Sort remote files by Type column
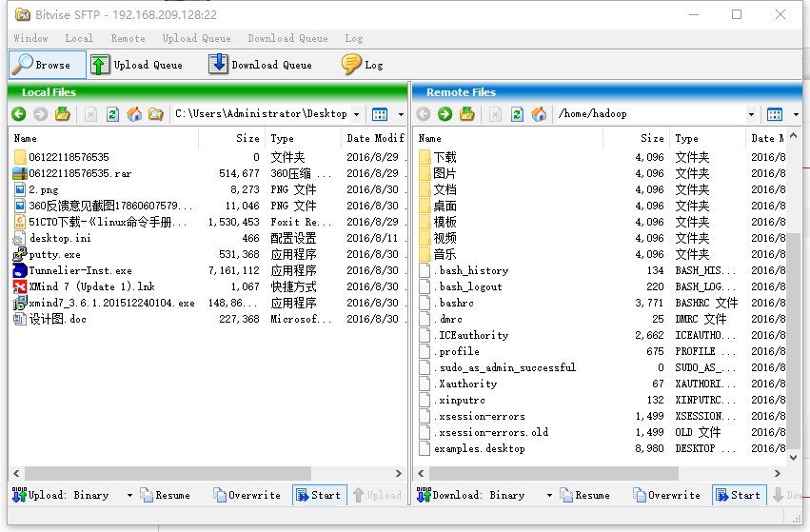Viewport: 810px width, 532px height. click(x=708, y=138)
